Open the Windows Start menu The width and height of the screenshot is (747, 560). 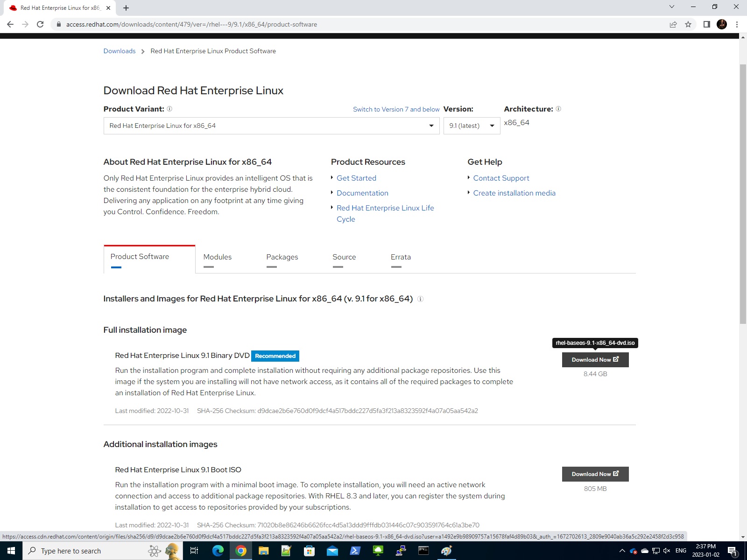(x=11, y=551)
